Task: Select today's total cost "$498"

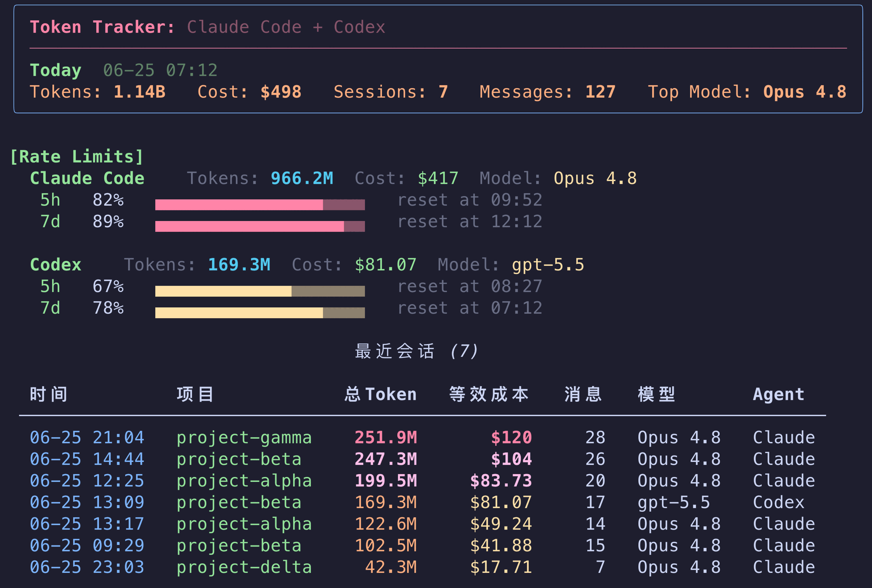Action: 281,92
